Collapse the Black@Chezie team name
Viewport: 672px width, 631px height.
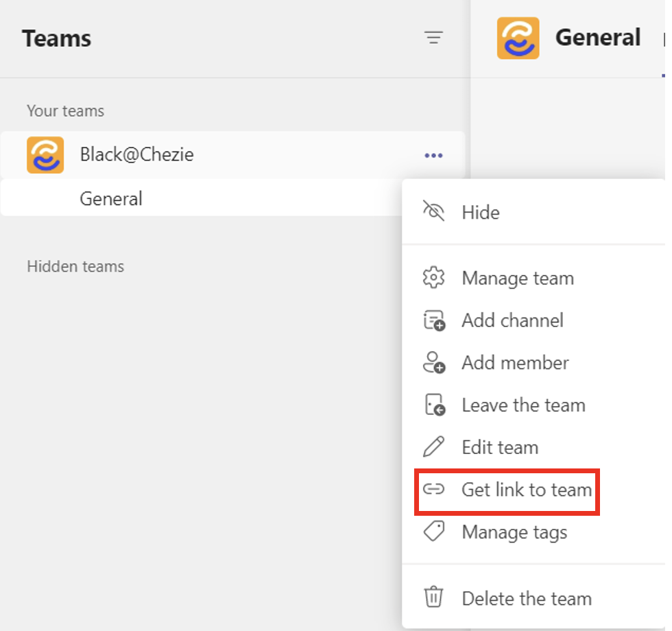pos(136,155)
